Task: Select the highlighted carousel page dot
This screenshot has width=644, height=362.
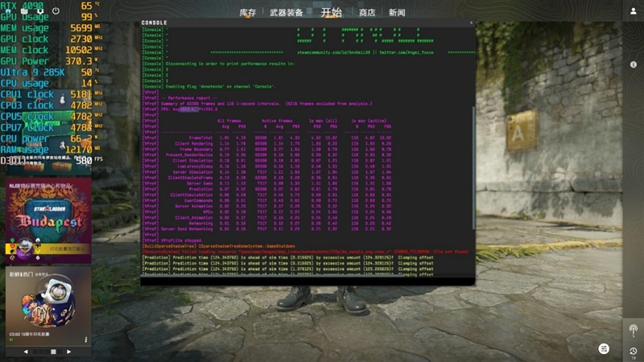Action: tap(53, 352)
